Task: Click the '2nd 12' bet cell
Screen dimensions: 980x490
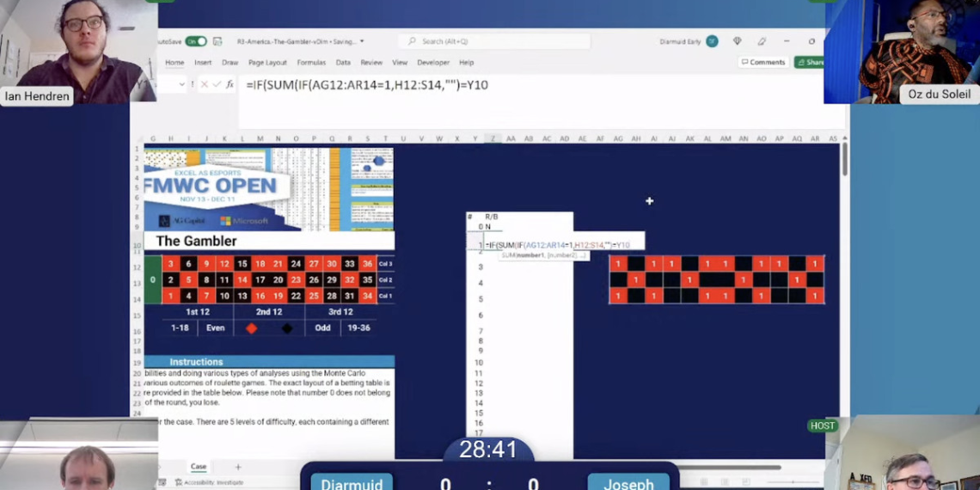Action: 269,312
